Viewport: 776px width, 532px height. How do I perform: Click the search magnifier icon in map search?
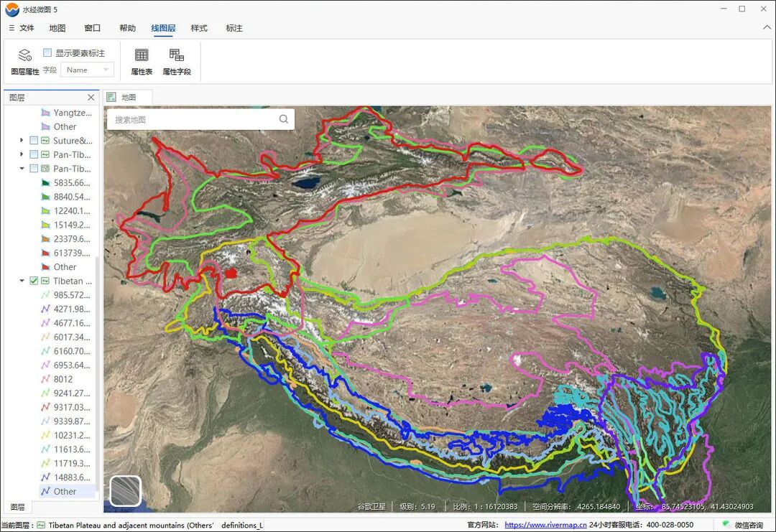click(284, 119)
